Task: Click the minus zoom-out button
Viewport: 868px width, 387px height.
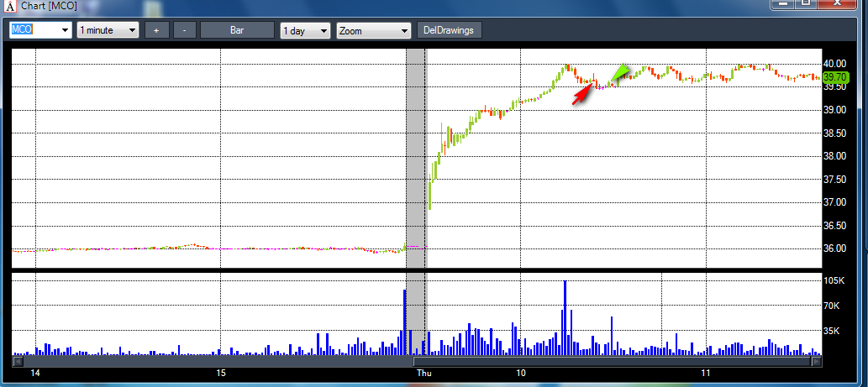Action: coord(184,30)
